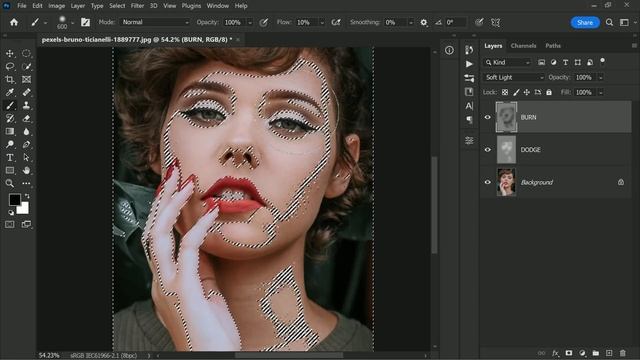Toggle Lock position
This screenshot has width=640, height=360.
[x=527, y=92]
